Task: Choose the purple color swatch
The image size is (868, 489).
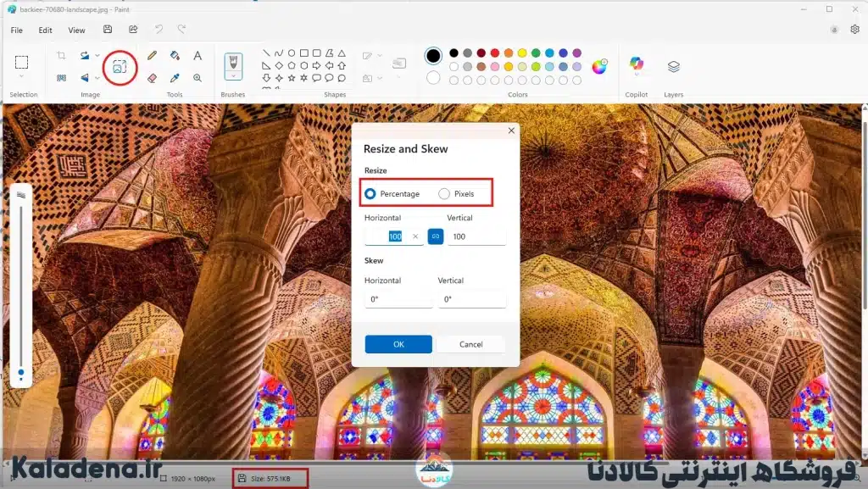Action: (576, 53)
